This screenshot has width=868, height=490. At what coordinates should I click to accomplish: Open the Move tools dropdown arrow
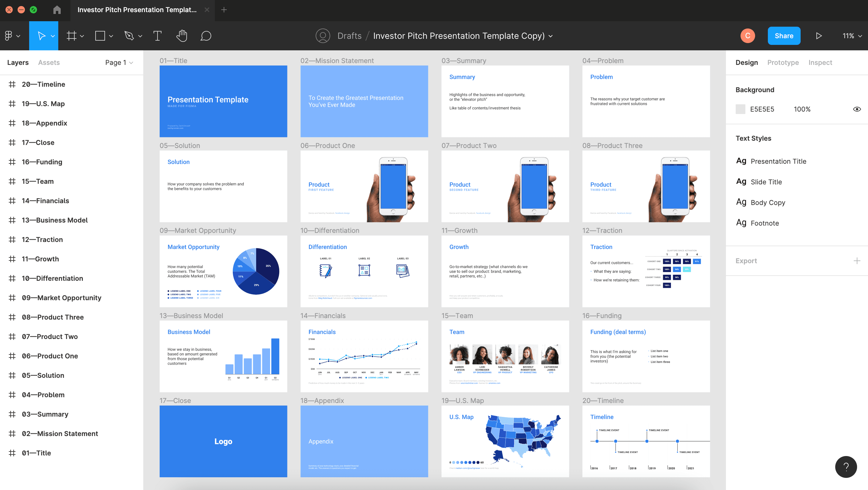pyautogui.click(x=53, y=36)
